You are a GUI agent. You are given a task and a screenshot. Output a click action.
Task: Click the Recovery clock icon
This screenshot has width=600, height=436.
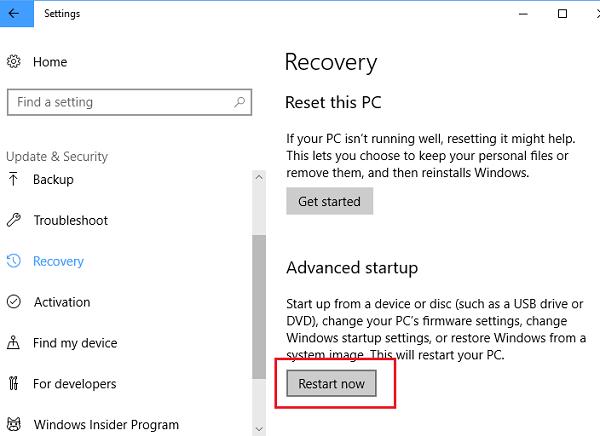point(14,262)
